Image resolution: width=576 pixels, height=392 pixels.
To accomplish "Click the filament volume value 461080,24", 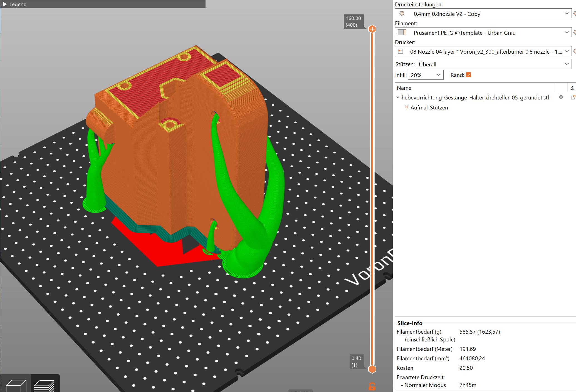I will tap(472, 358).
